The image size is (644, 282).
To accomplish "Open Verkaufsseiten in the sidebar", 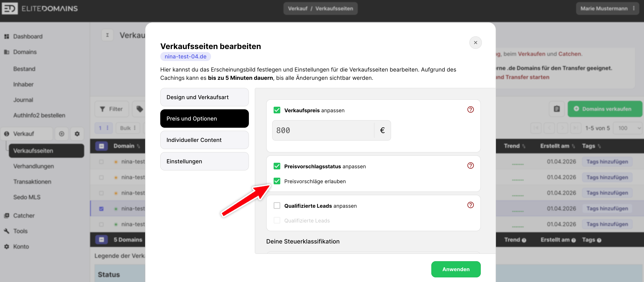I will (x=47, y=151).
